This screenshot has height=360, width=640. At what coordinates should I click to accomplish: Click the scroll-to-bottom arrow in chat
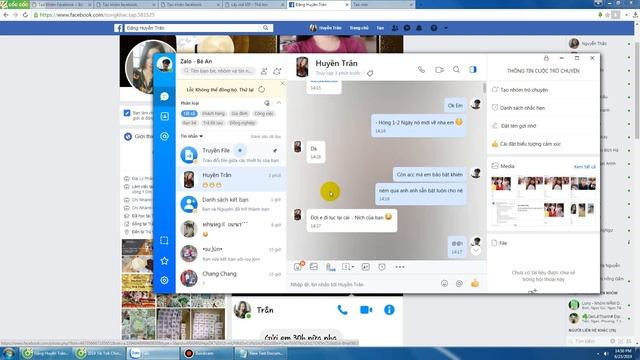(476, 250)
